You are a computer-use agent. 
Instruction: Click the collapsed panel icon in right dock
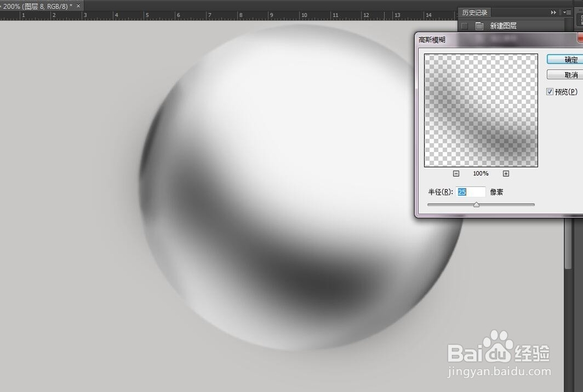[581, 19]
